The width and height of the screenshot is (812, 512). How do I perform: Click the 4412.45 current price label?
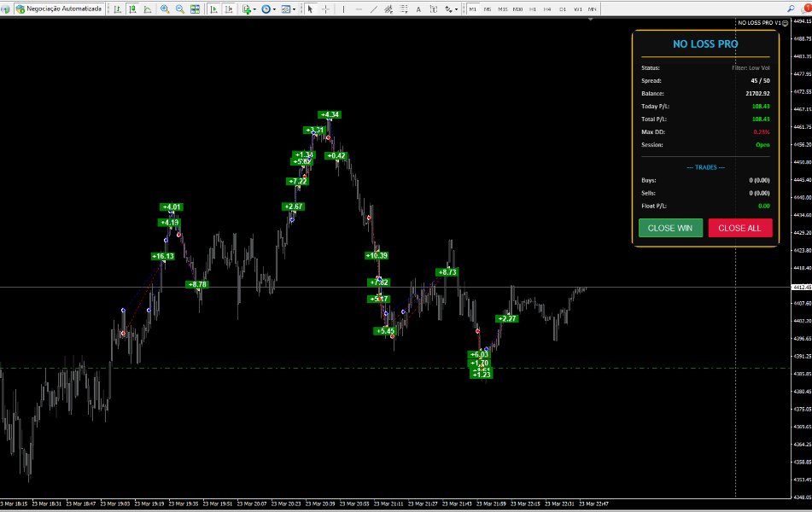point(802,287)
